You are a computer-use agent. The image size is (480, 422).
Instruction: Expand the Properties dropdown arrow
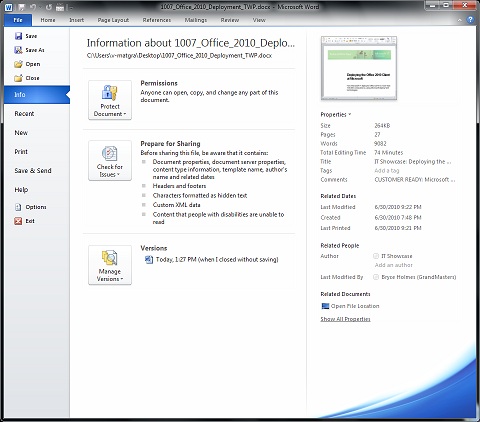(350, 114)
